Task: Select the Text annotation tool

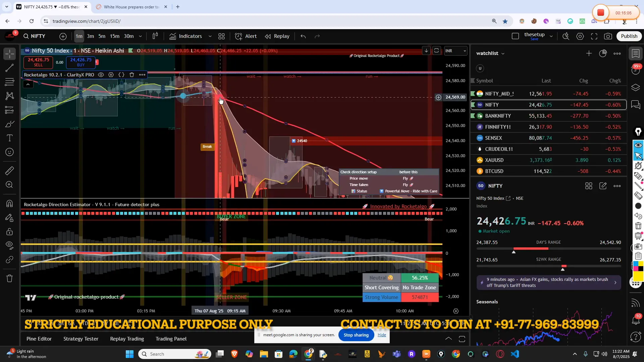Action: [x=10, y=138]
